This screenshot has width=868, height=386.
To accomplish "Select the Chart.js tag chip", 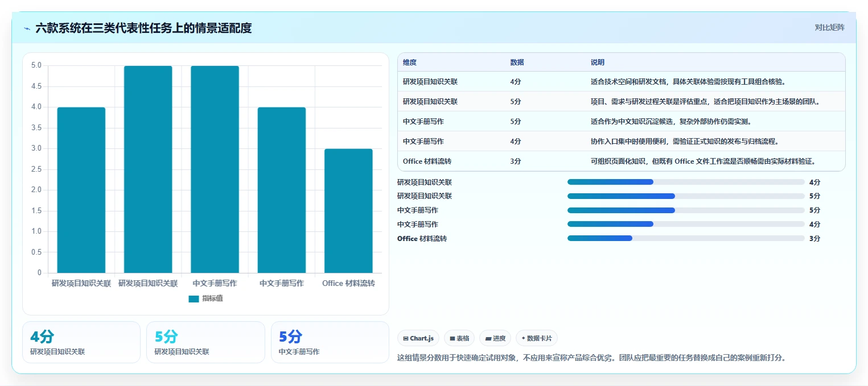I will click(418, 338).
